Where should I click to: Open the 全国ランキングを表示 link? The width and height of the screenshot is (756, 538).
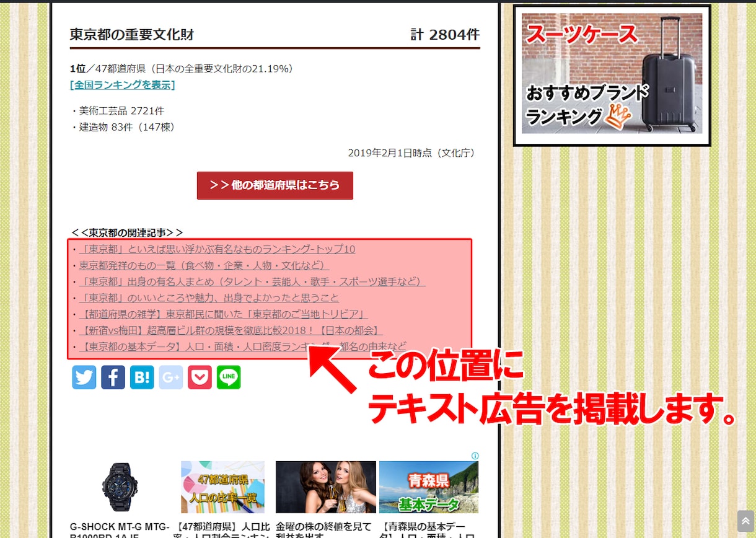pyautogui.click(x=123, y=85)
